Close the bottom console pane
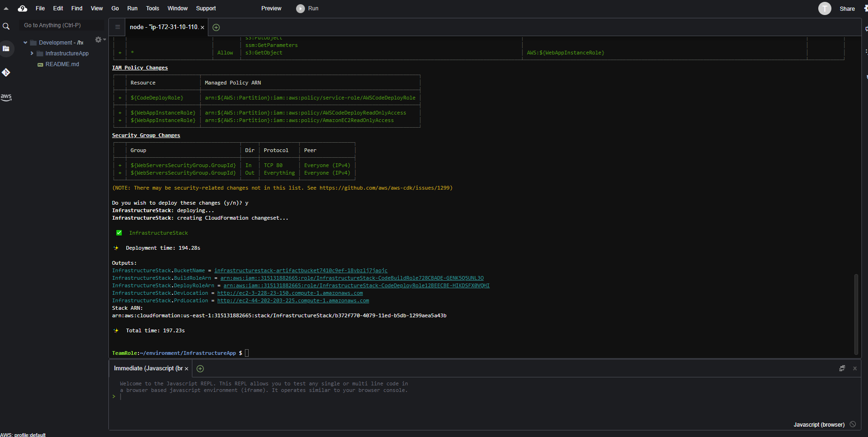 pos(855,368)
